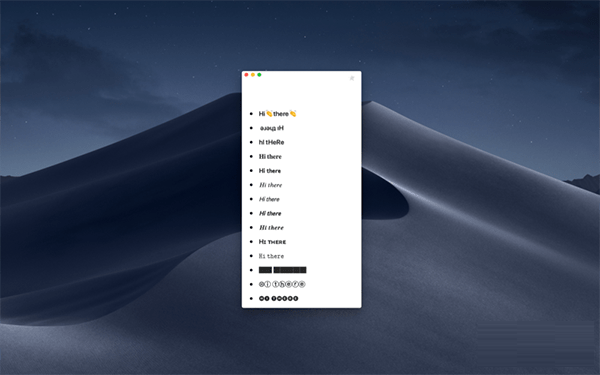
Task: Select the bold serif 'Hi there' row
Action: (x=270, y=157)
